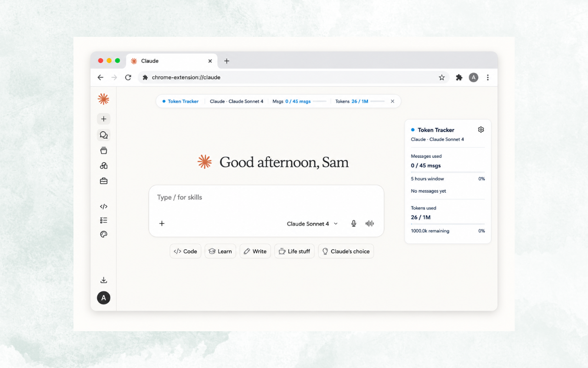Select the Claude browser tab
Viewport: 588px width, 368px height.
tap(172, 61)
